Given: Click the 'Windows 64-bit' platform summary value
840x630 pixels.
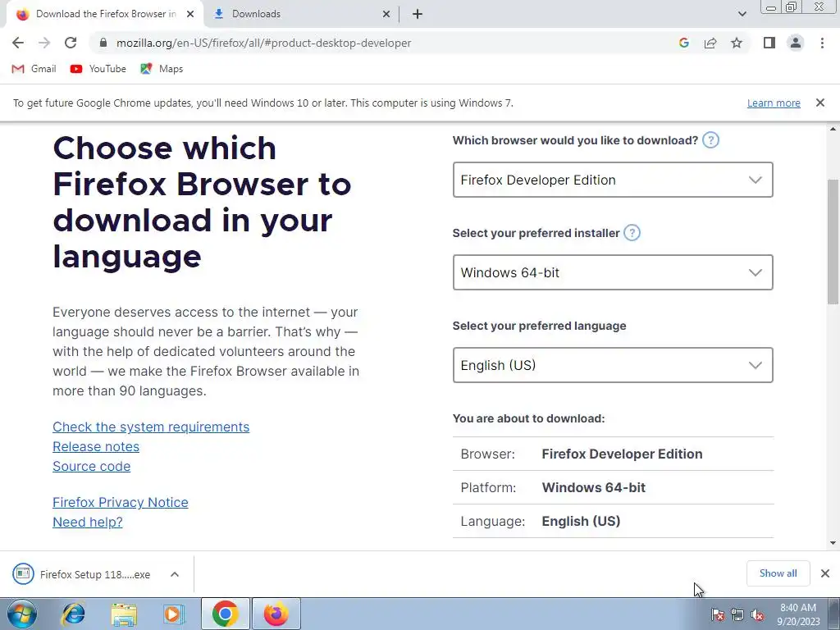Looking at the screenshot, I should point(594,487).
